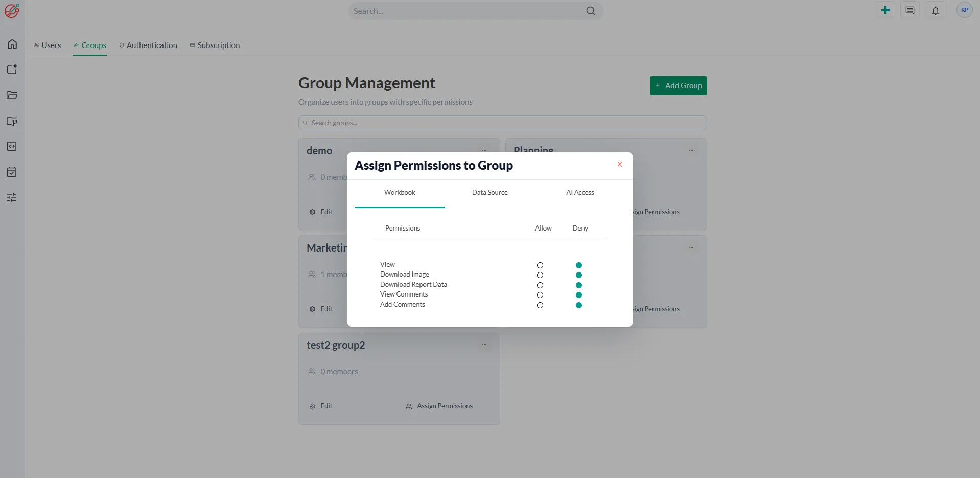Assign Permissions for test2 group2
980x478 pixels.
[x=439, y=406]
